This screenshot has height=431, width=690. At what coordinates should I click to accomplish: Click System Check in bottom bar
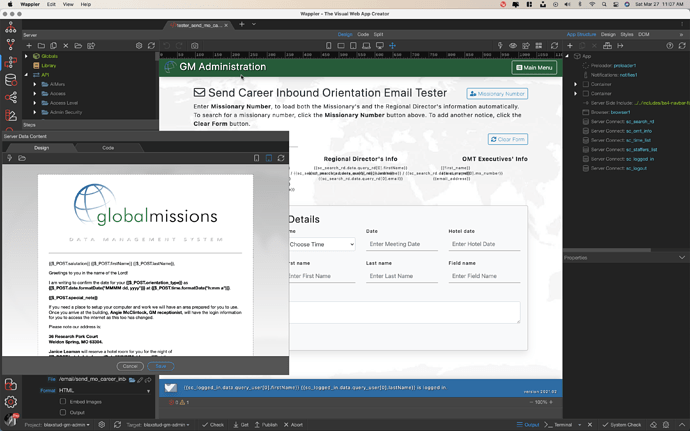click(x=622, y=425)
